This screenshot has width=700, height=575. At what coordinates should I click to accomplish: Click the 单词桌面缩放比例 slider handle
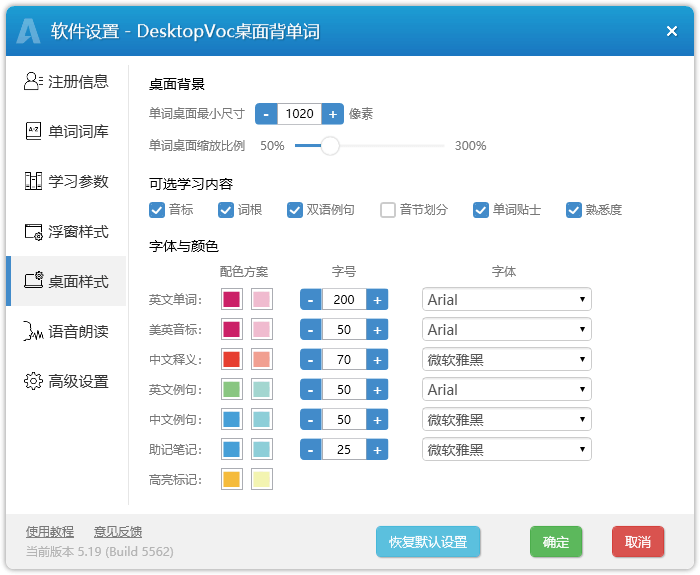(x=329, y=146)
